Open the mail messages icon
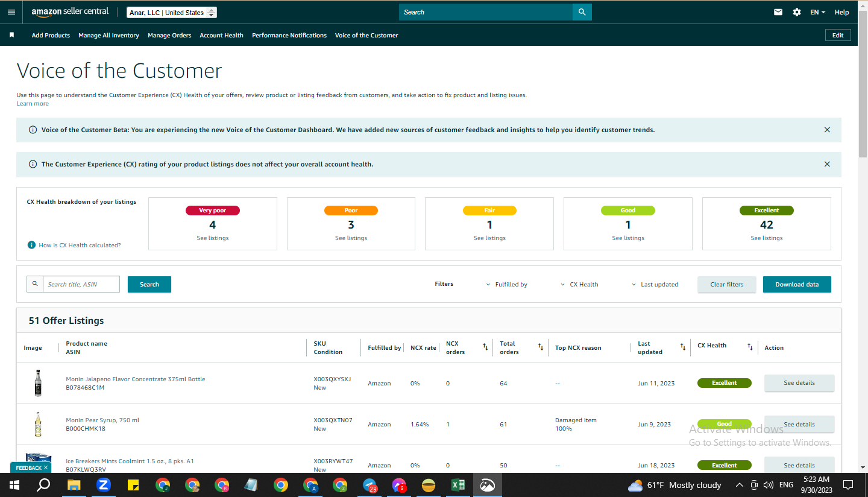This screenshot has width=868, height=497. click(x=778, y=12)
